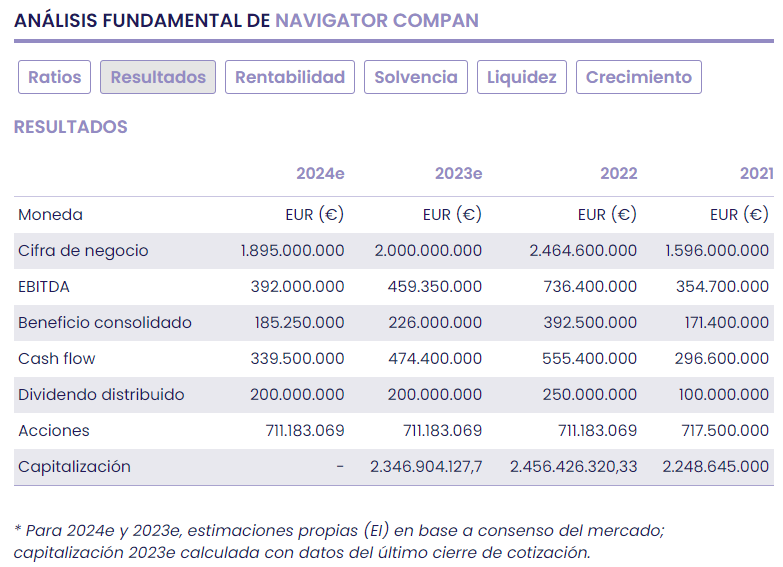Select the Capitalización row label
The width and height of the screenshot is (783, 567).
74,467
